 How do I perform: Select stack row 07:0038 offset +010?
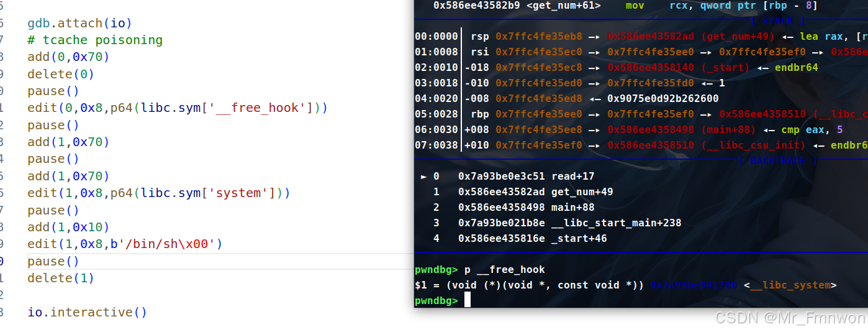(641, 145)
